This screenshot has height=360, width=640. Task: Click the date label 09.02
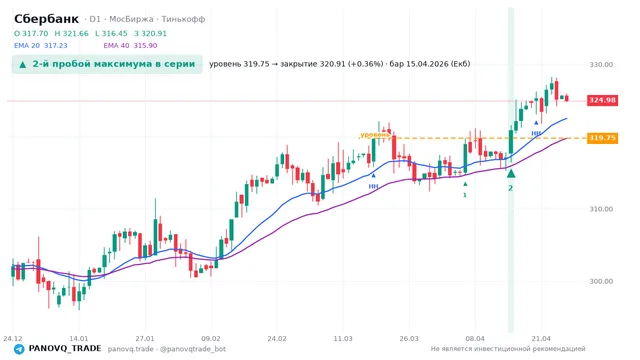click(x=211, y=338)
